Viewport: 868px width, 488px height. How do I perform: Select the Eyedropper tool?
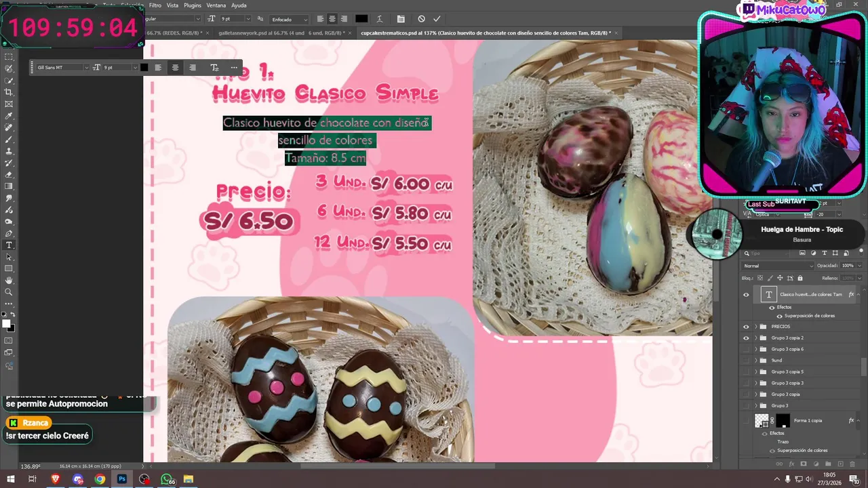coord(9,116)
